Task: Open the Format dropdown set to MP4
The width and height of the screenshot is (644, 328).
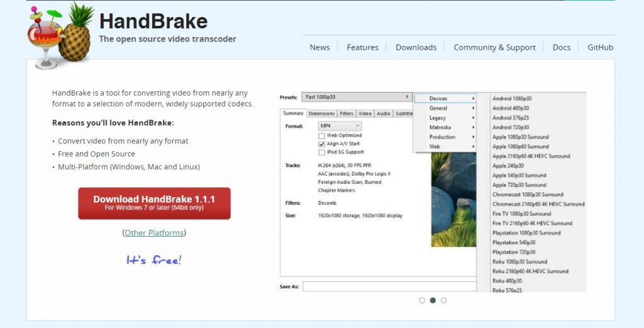Action: (x=340, y=126)
